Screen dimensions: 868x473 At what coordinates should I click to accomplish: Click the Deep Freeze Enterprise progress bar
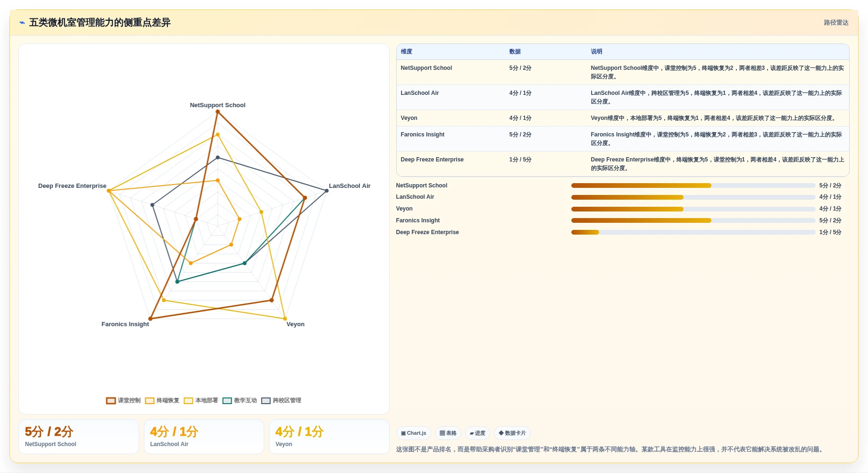693,232
